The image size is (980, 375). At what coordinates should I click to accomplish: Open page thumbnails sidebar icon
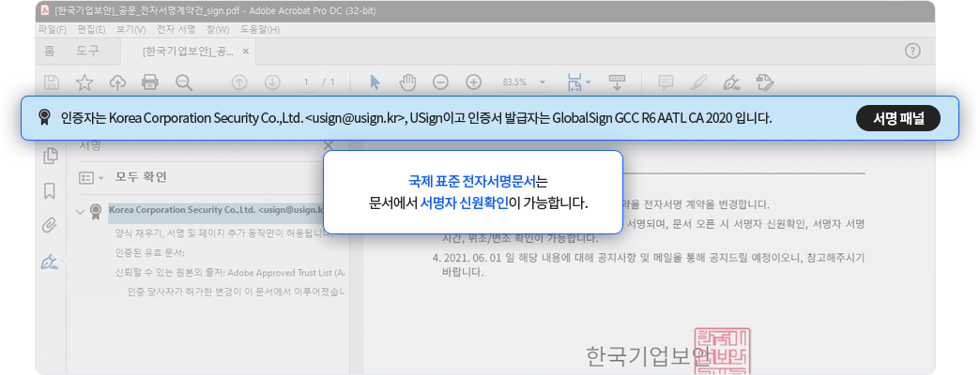50,156
